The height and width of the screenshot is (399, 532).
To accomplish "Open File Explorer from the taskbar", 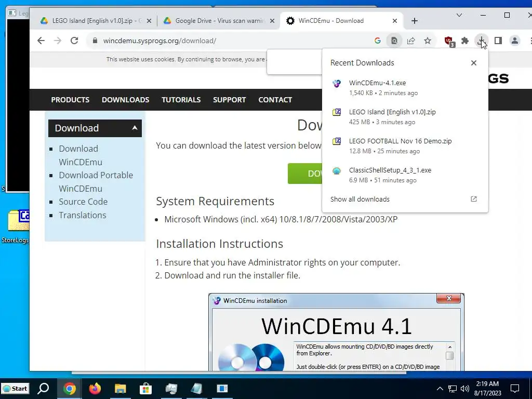I will (121, 389).
